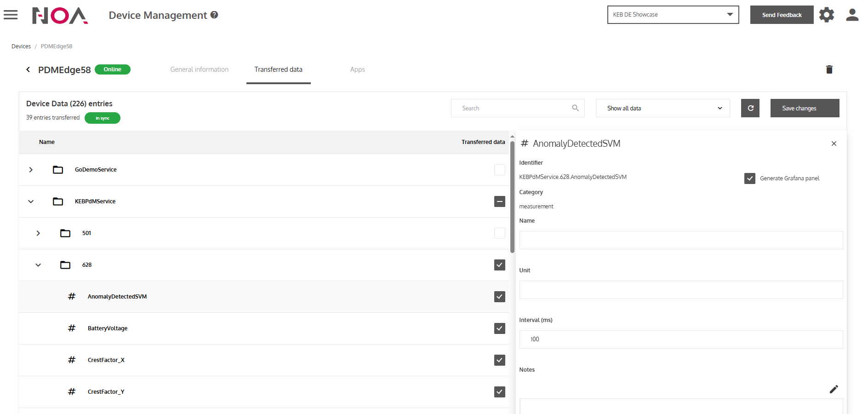Viewport: 868px width, 414px height.
Task: Open the user account profile icon
Action: pos(852,15)
